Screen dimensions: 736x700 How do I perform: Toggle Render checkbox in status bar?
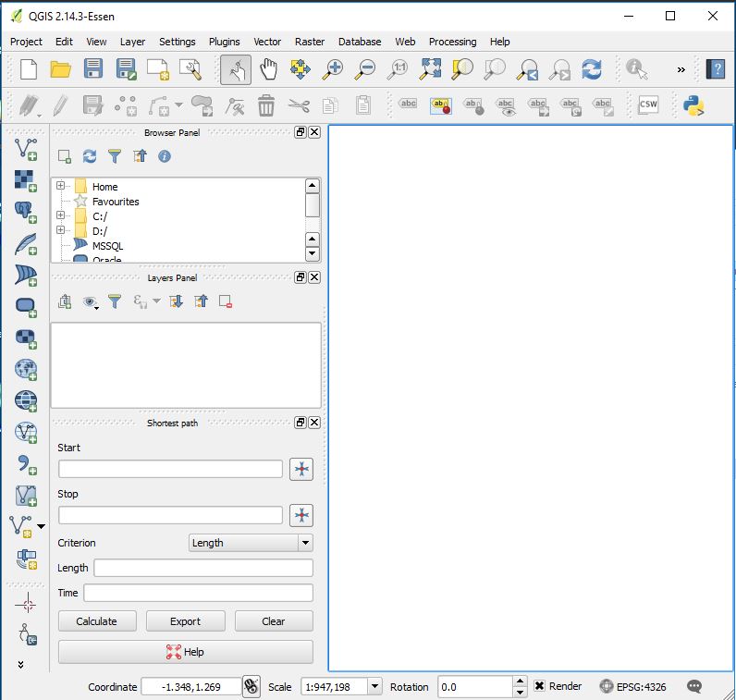pyautogui.click(x=540, y=686)
